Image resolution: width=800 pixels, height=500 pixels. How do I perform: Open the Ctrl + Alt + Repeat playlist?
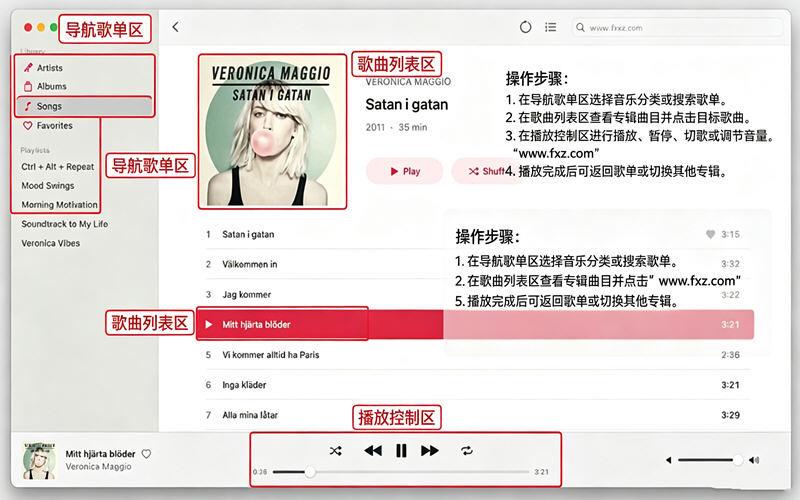pyautogui.click(x=58, y=167)
